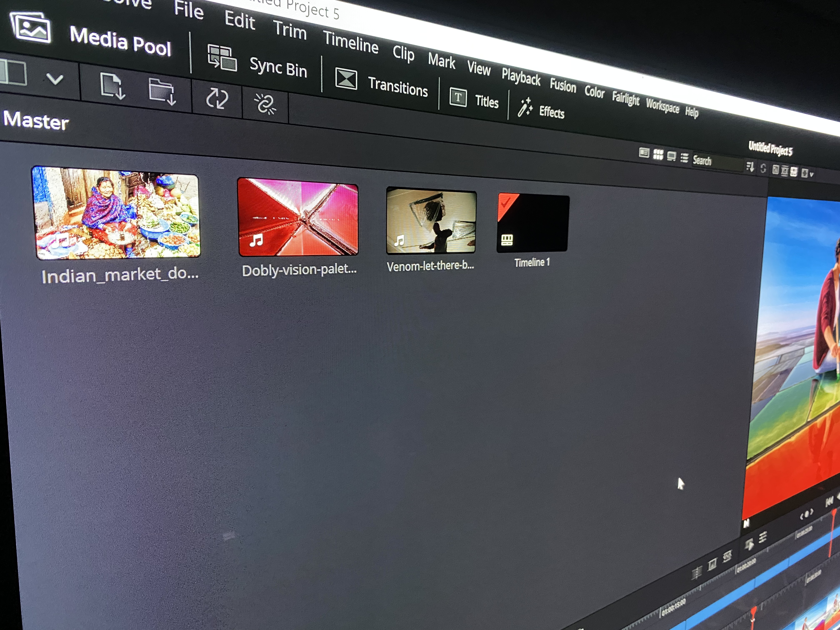This screenshot has width=840, height=630.
Task: Open the View menu
Action: coord(479,69)
